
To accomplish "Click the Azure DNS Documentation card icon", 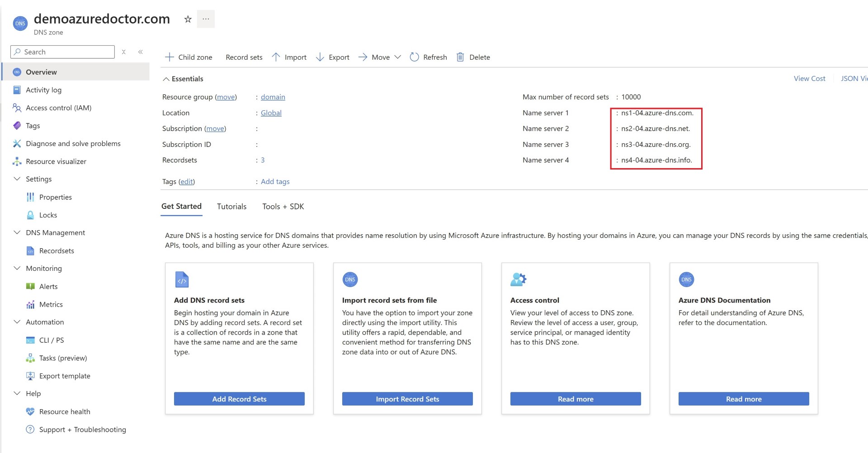I will pyautogui.click(x=686, y=279).
